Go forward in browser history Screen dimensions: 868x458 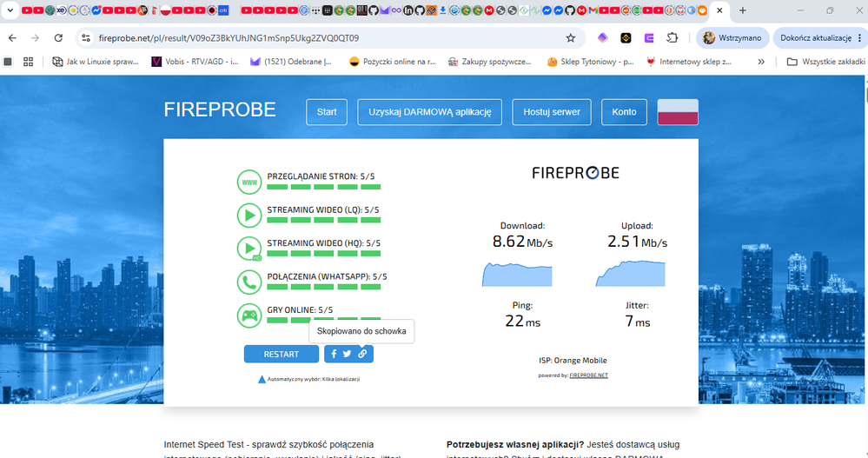click(35, 37)
